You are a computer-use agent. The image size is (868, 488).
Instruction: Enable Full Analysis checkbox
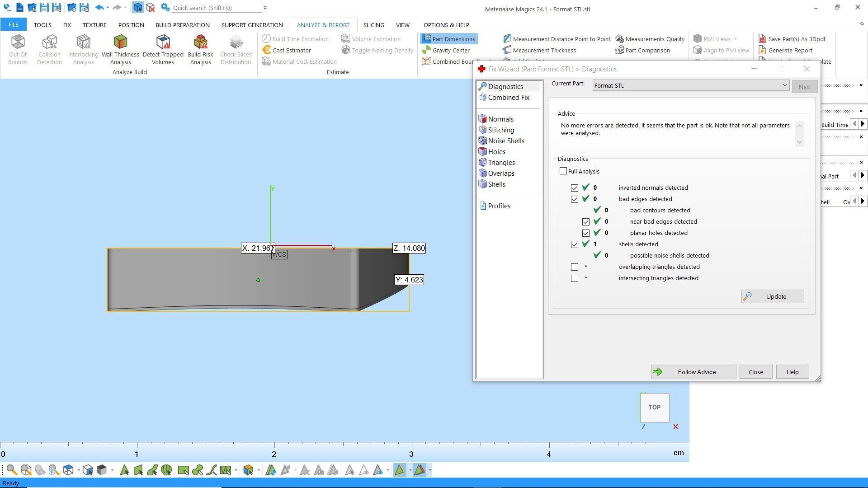point(563,171)
